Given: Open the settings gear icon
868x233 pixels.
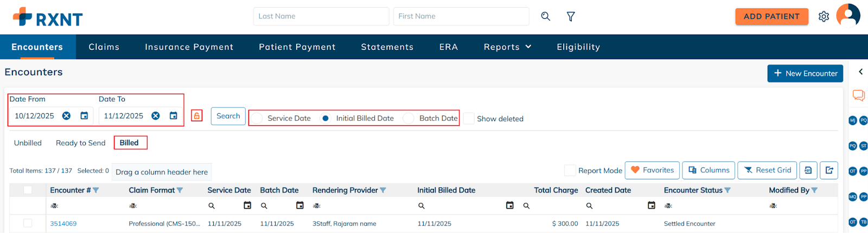Looking at the screenshot, I should [824, 16].
